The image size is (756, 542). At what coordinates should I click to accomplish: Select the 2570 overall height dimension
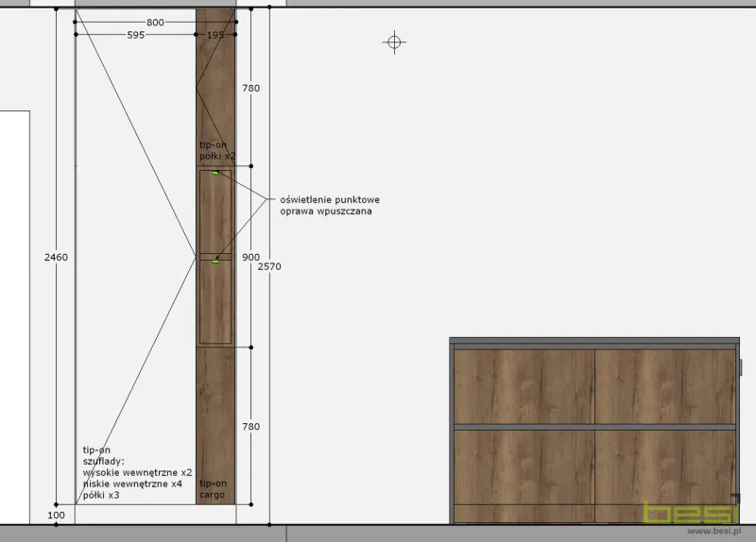269,266
